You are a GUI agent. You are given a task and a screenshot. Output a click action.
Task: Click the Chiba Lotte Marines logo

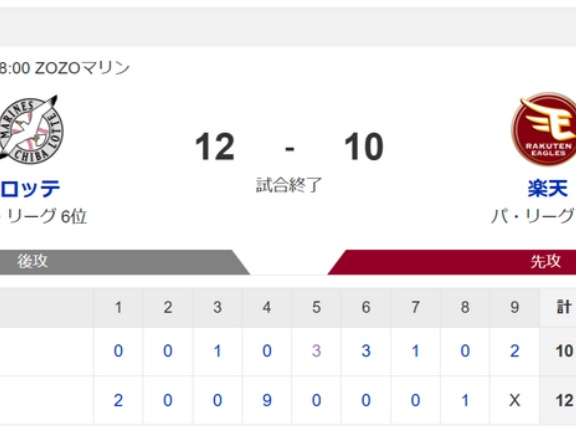click(x=31, y=129)
